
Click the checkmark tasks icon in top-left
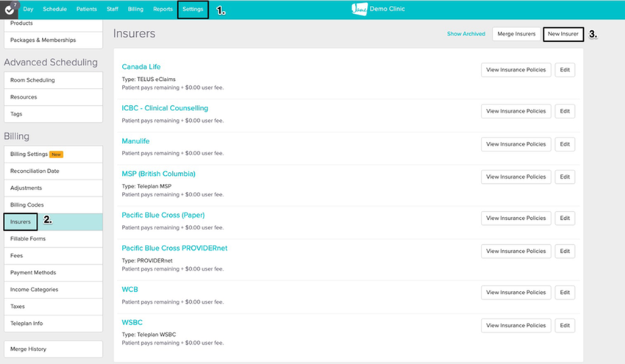point(9,10)
